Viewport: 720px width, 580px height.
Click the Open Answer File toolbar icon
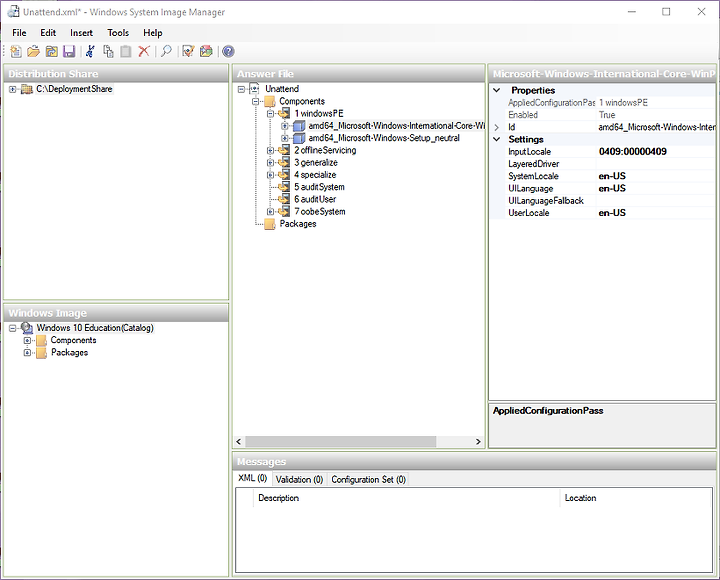coord(34,51)
